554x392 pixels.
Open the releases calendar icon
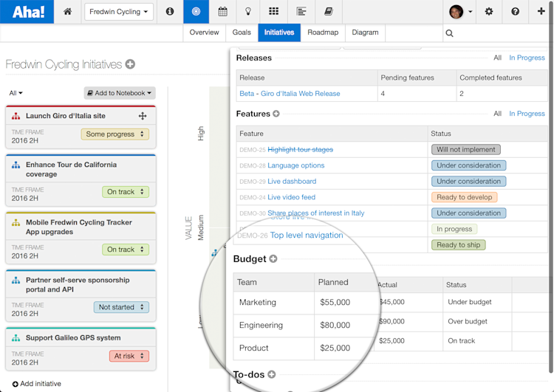click(222, 12)
